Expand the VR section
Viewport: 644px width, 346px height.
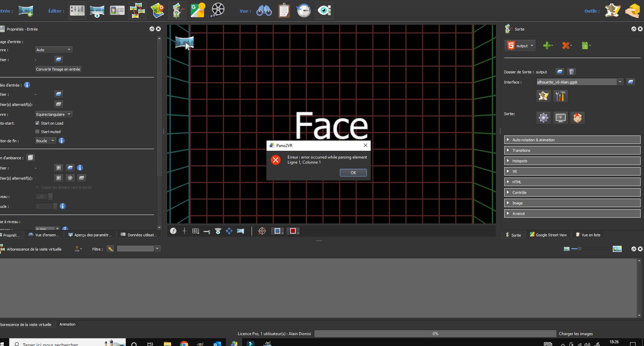pyautogui.click(x=572, y=171)
